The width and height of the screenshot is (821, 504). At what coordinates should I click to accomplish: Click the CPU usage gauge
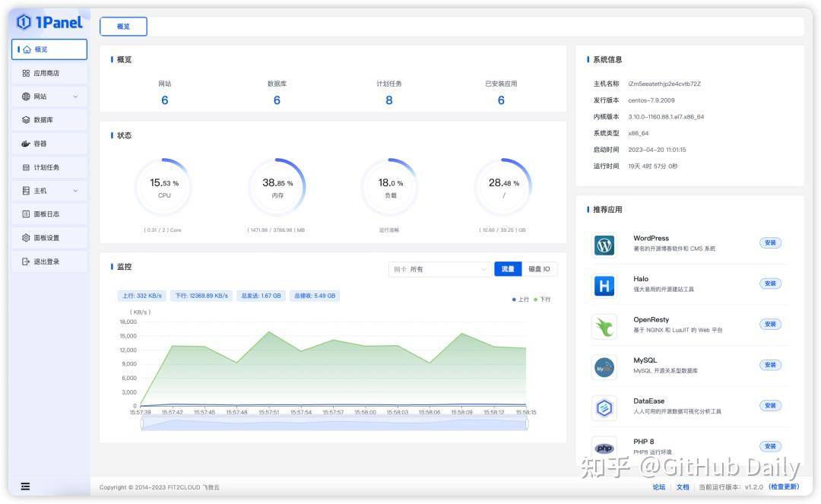(164, 187)
